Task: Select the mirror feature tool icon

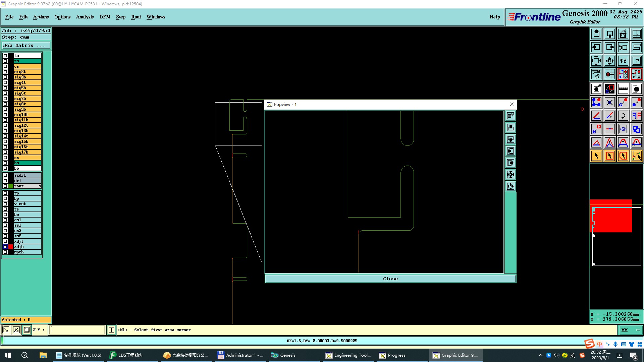Action: coord(636,116)
